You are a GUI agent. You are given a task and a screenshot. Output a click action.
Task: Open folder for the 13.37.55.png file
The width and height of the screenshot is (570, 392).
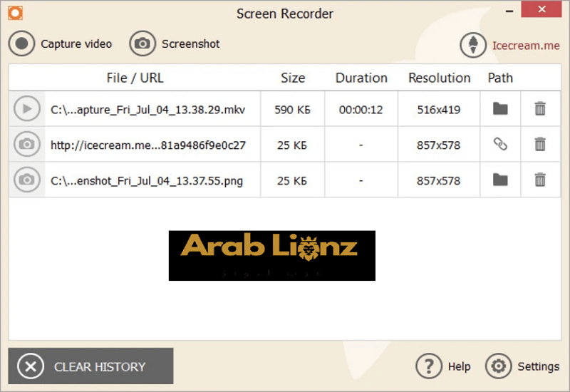click(500, 180)
